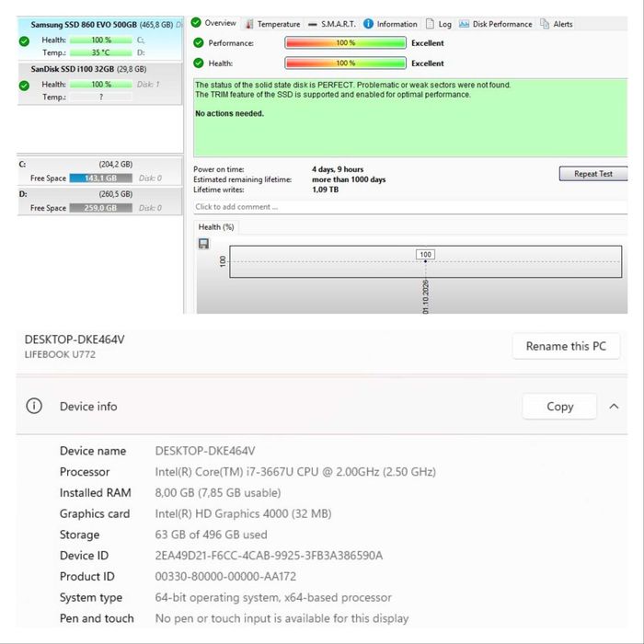644x644 pixels.
Task: Click the Rename this PC button
Action: click(x=566, y=346)
